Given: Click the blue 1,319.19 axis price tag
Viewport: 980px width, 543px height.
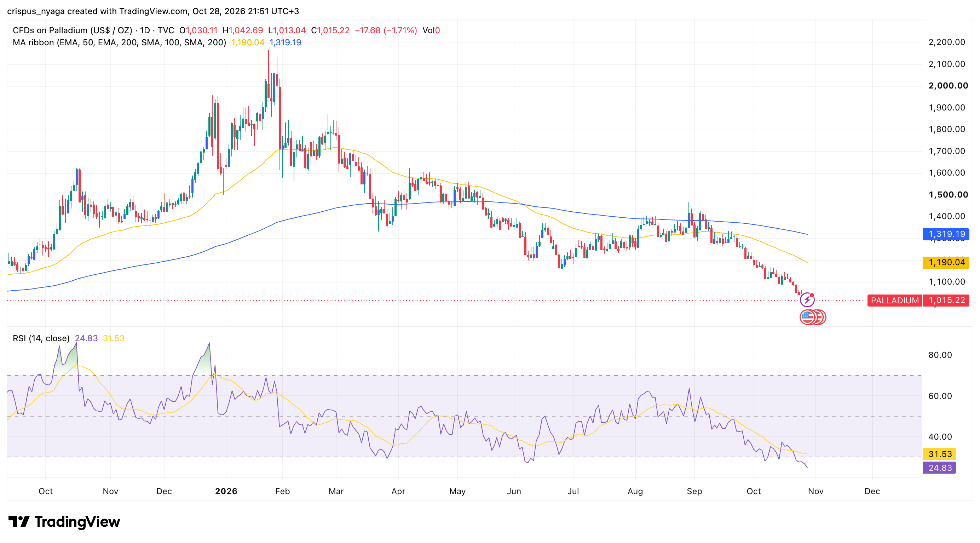Looking at the screenshot, I should (x=946, y=234).
